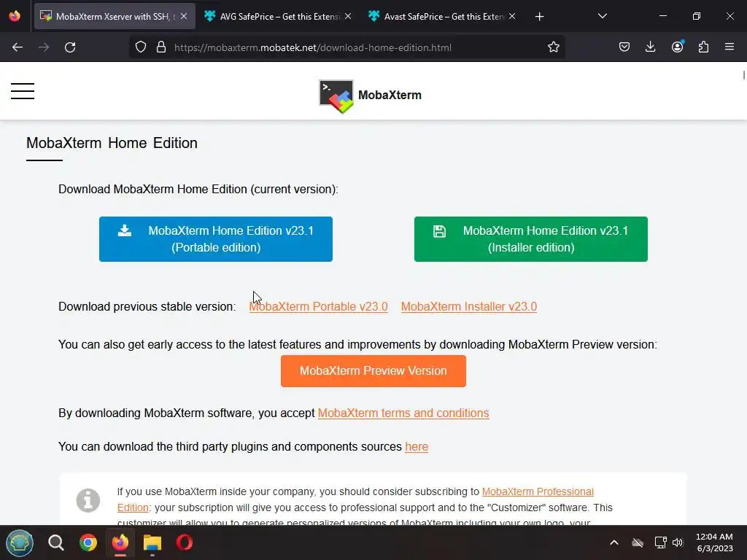The height and width of the screenshot is (560, 747).
Task: Click the Firefox taskbar icon
Action: point(120,542)
